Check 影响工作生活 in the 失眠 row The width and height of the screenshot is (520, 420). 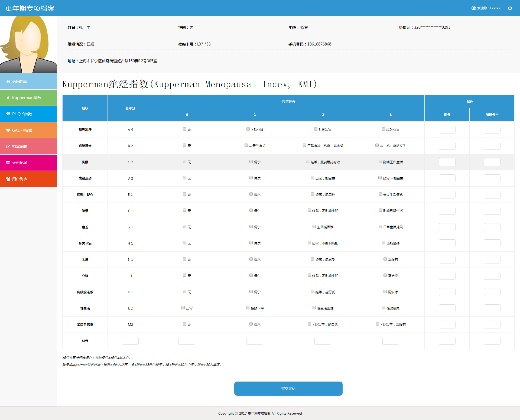[x=380, y=162]
